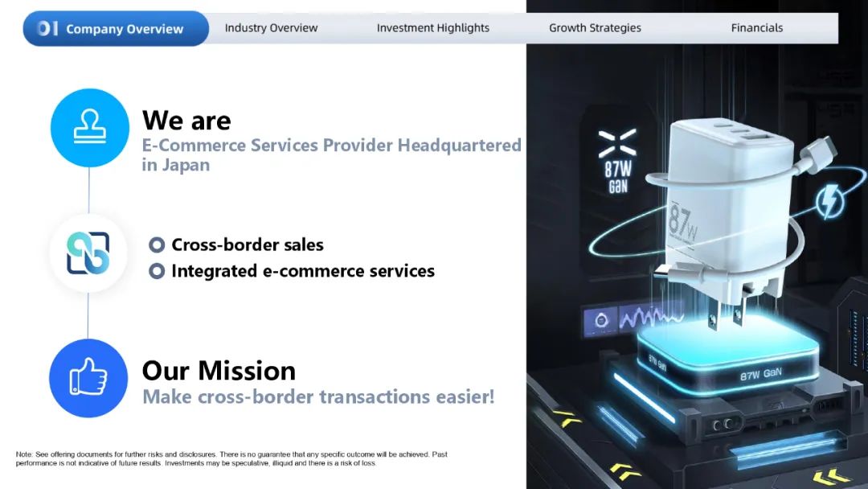This screenshot has height=489, width=868.
Task: Click the Cross-border sales bullet circle
Action: 157,244
